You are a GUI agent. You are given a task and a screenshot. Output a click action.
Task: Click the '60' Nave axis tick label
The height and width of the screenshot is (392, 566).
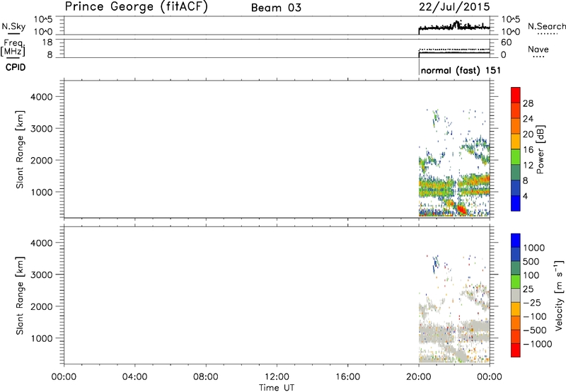(507, 42)
